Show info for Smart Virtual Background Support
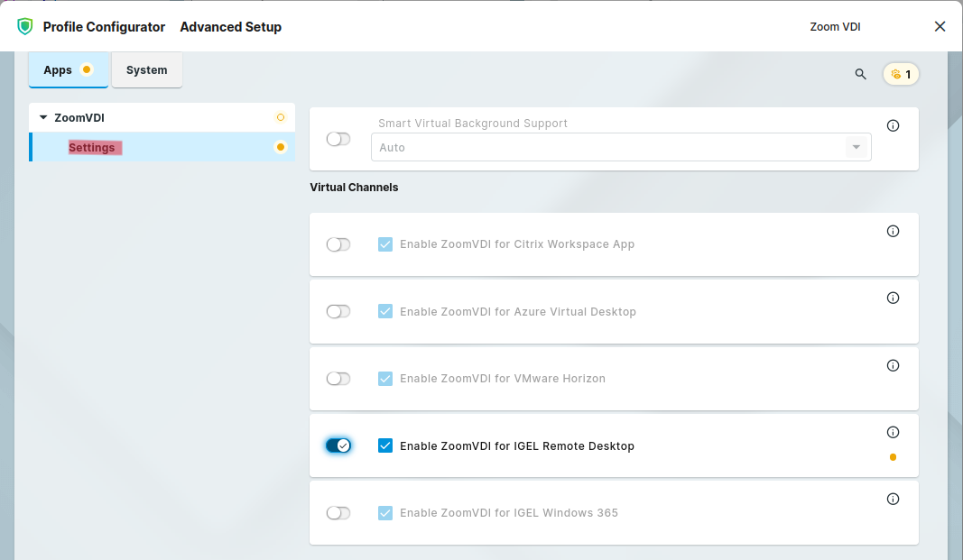 click(893, 126)
